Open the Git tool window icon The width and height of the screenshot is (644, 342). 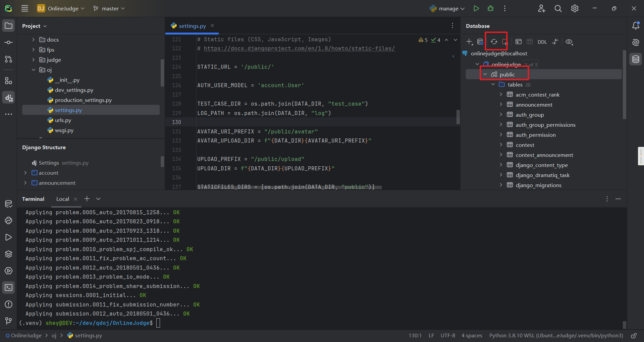click(x=9, y=321)
